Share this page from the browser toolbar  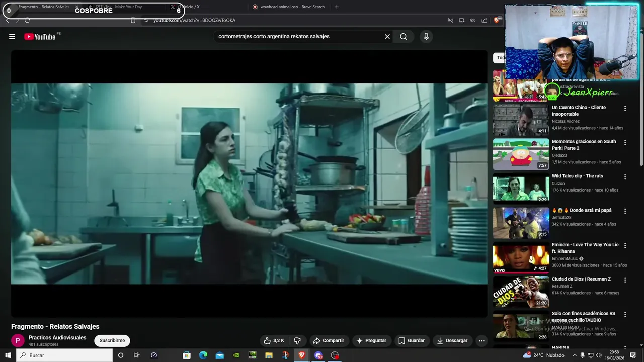pos(484,20)
